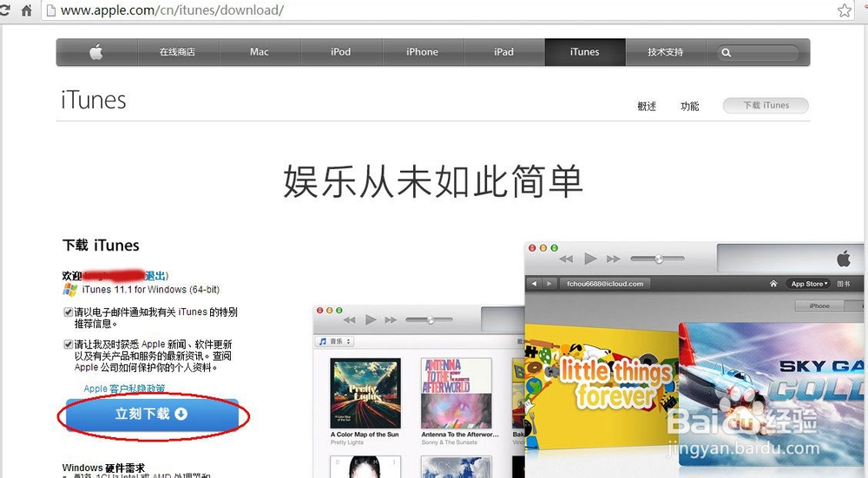Click the Pretty Lights album cover
This screenshot has height=478, width=868.
coord(365,393)
